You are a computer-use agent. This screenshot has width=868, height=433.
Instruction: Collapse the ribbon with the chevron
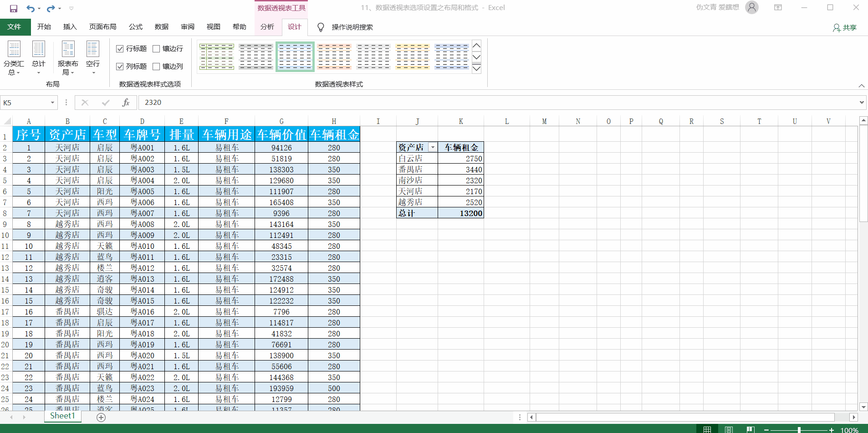(x=862, y=86)
